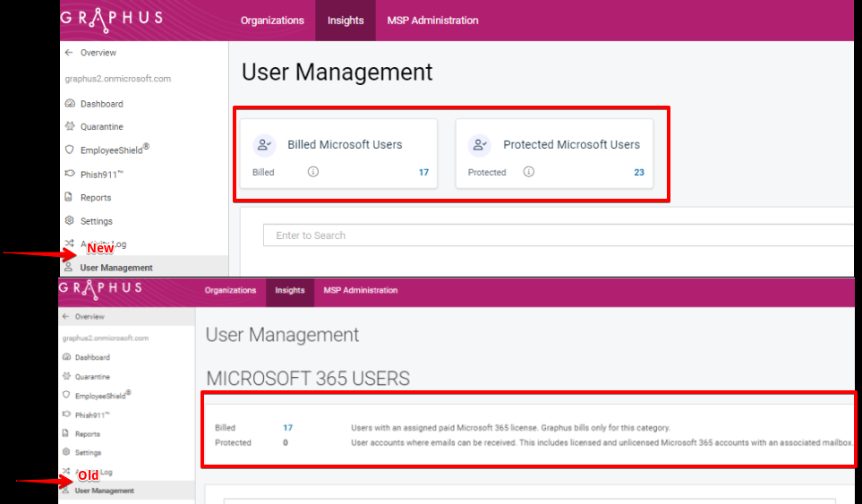Open Dashboard in the upper sidebar
Viewport: 862px width, 504px height.
coord(102,104)
